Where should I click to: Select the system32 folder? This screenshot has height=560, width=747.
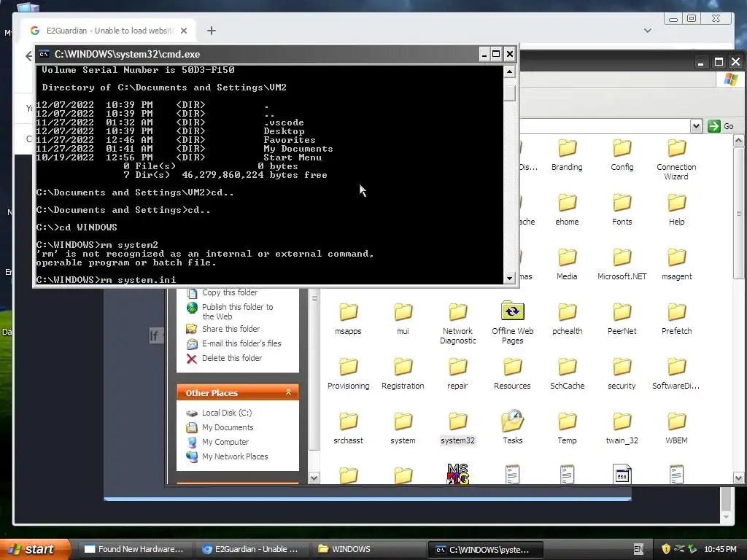[x=457, y=428]
